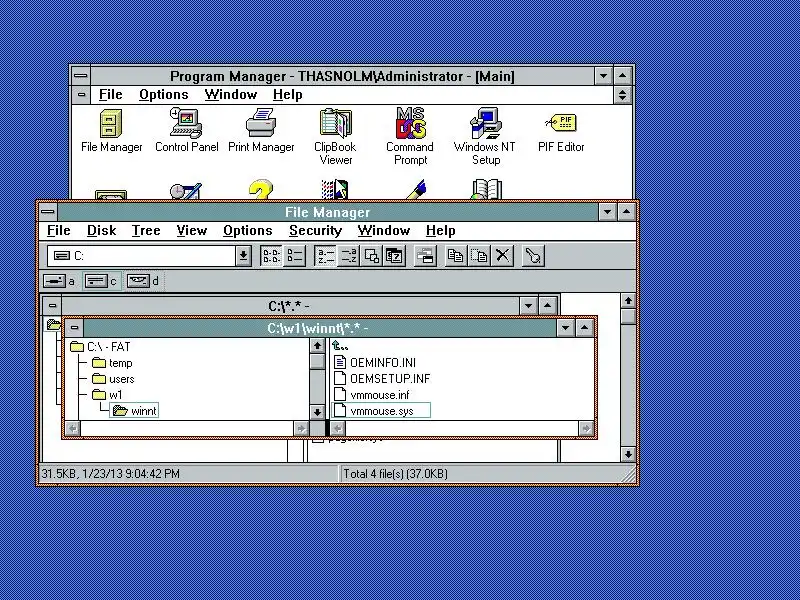Select the w1 folder in tree

click(x=107, y=395)
